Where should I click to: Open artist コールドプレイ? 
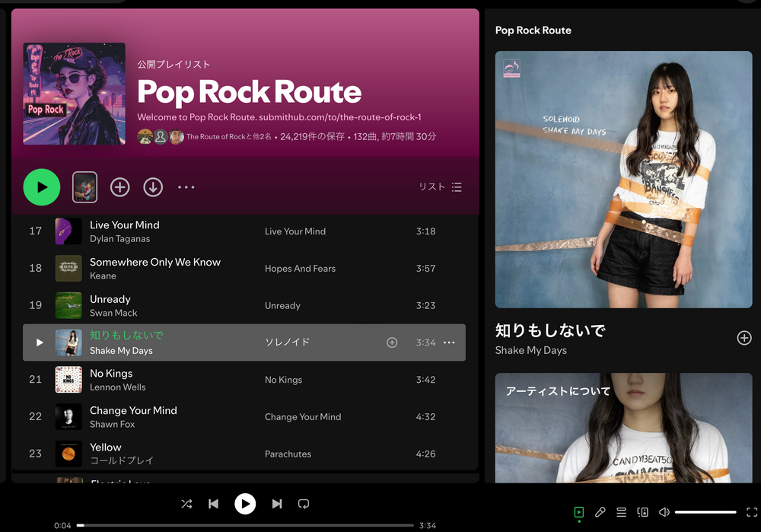(122, 460)
